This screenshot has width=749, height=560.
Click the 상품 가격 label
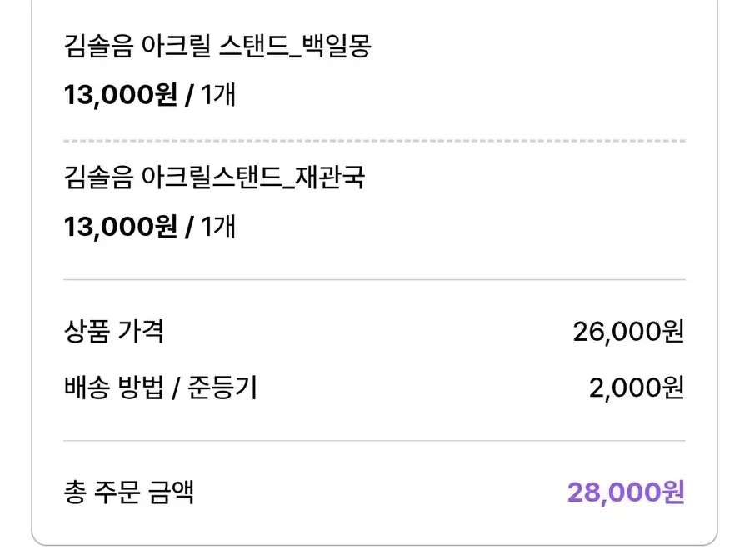tap(113, 332)
